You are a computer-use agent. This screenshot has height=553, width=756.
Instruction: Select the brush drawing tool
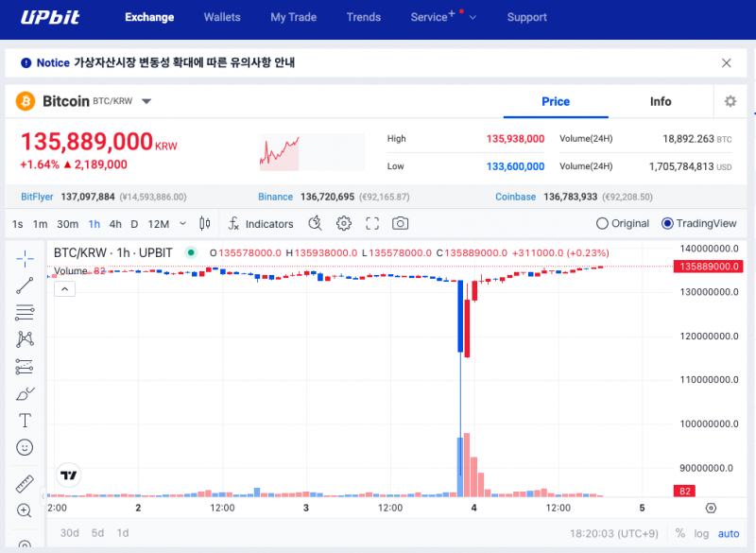click(x=25, y=393)
